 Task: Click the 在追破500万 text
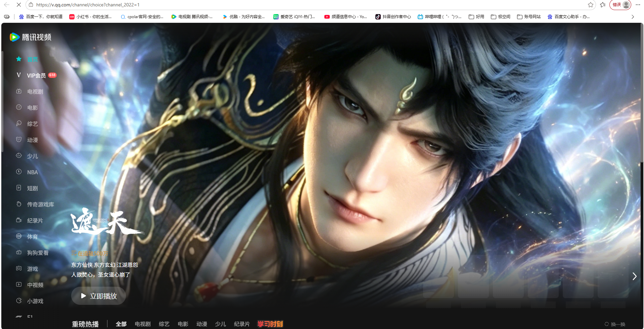point(93,253)
